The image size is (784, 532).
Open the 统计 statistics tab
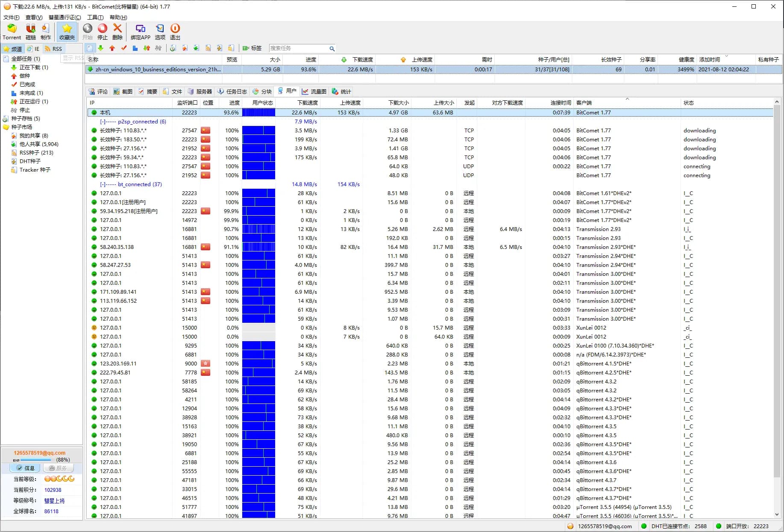point(341,91)
